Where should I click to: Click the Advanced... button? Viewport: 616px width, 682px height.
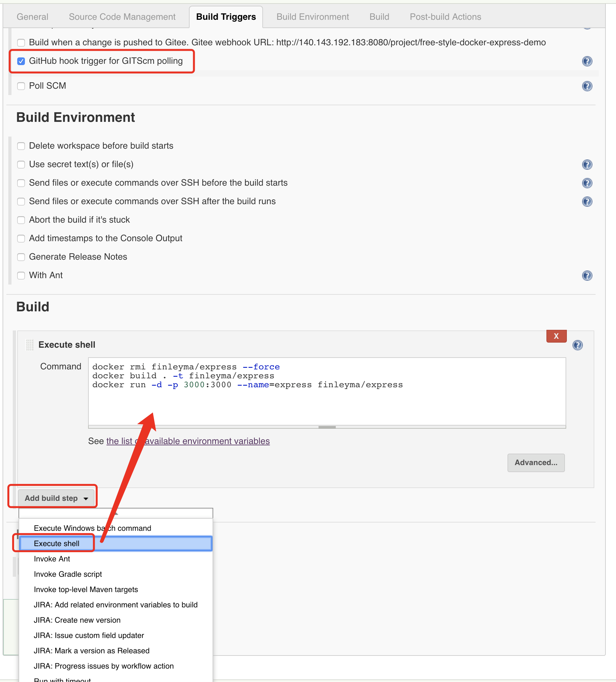536,463
